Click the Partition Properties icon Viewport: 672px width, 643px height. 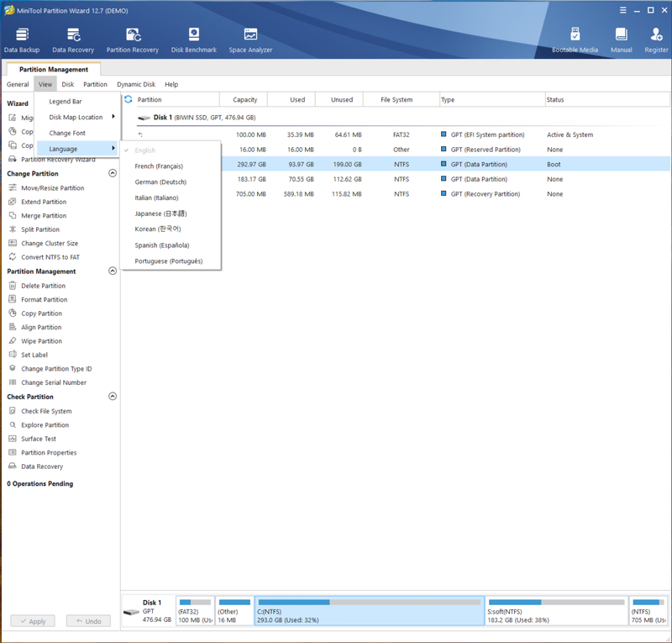(13, 452)
